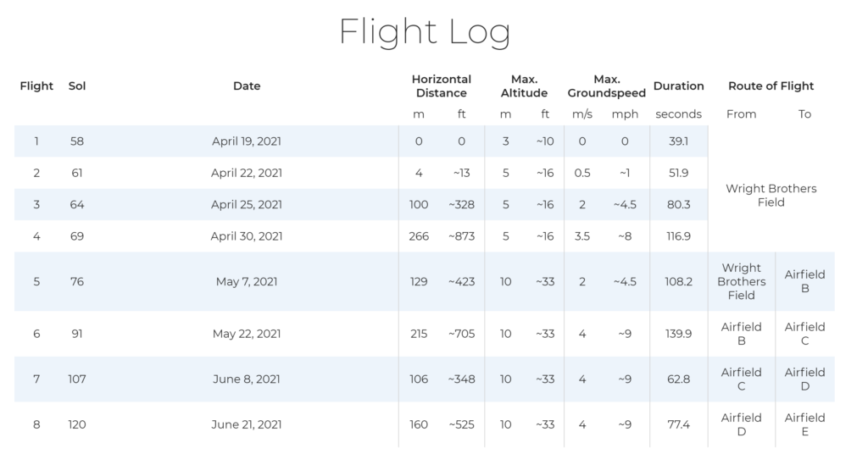Select Sol 107 cell
The height and width of the screenshot is (454, 868).
[77, 379]
